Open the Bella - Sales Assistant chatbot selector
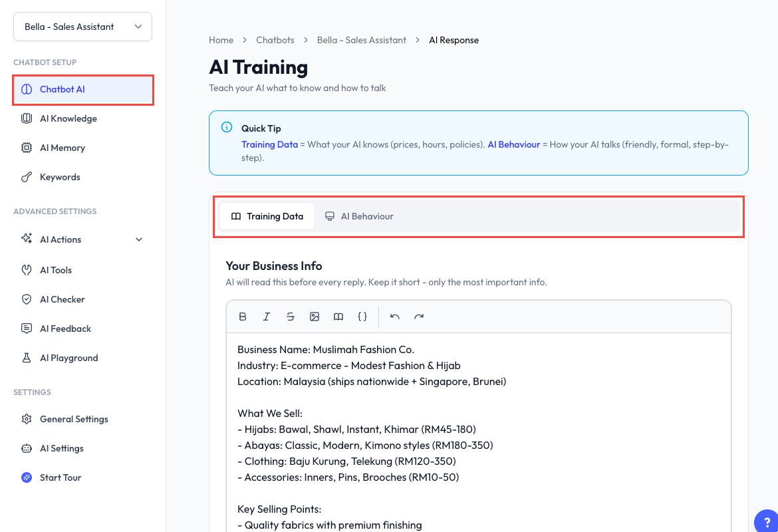The height and width of the screenshot is (532, 778). coord(83,27)
